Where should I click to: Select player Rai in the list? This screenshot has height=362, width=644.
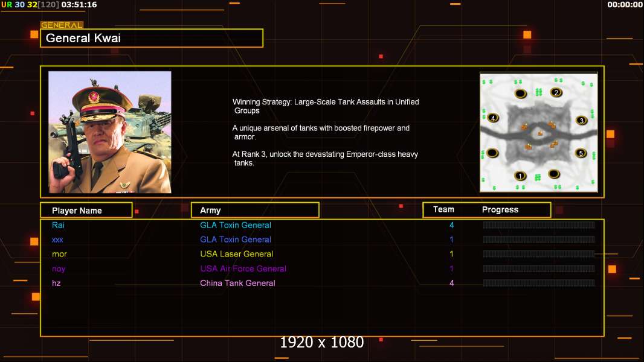pos(58,225)
